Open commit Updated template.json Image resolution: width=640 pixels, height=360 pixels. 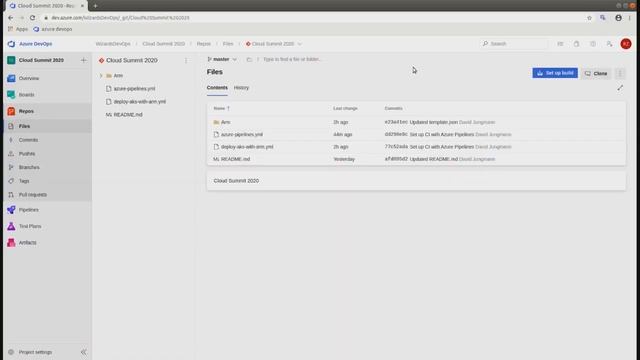433,122
